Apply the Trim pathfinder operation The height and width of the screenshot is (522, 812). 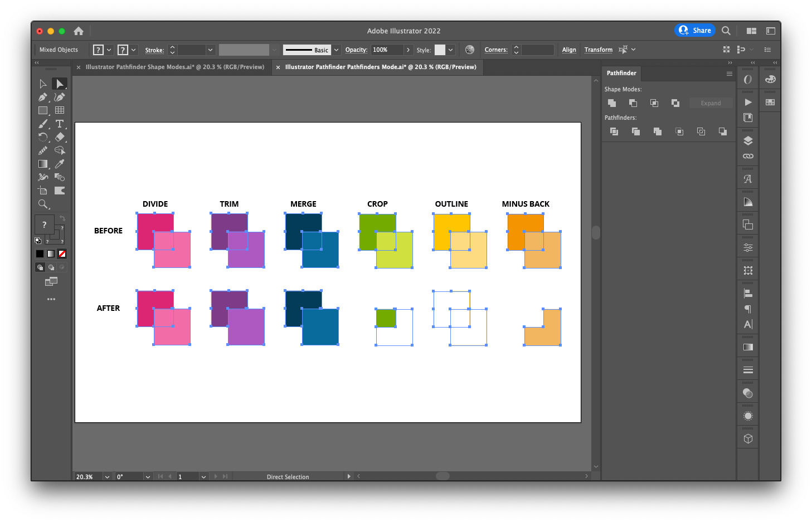coord(635,131)
